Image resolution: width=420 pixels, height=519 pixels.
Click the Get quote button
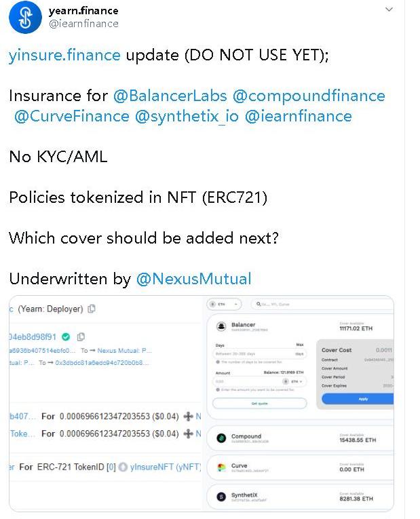[x=259, y=403]
